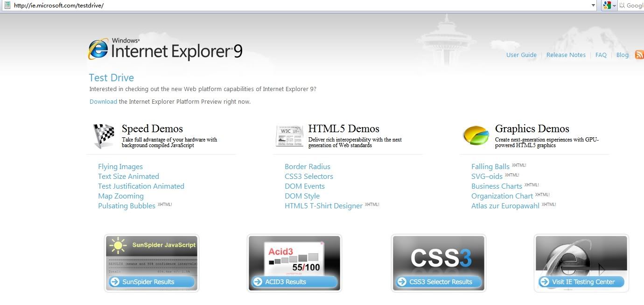Open the User Guide link
Viewport: 644px width, 305px height.
521,55
